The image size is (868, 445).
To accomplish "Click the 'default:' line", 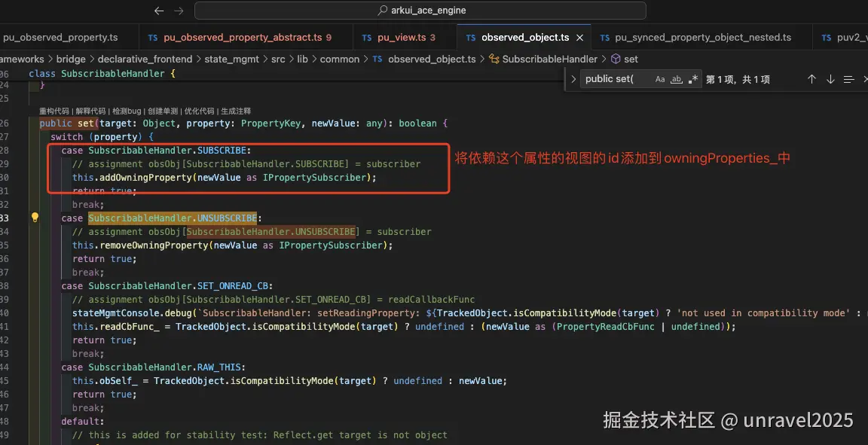I will pyautogui.click(x=82, y=422).
